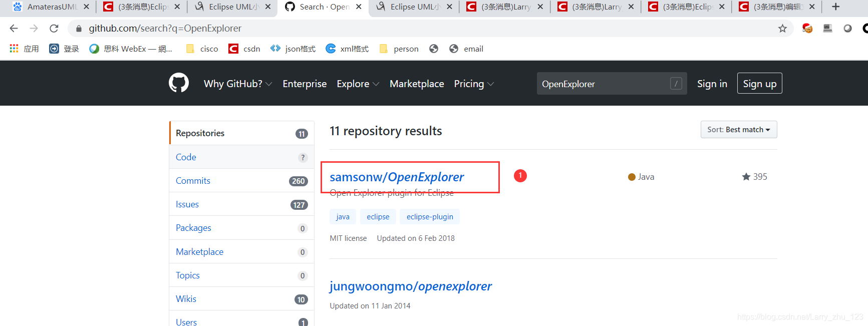Click the java topic tag
The width and height of the screenshot is (868, 326).
(x=343, y=216)
